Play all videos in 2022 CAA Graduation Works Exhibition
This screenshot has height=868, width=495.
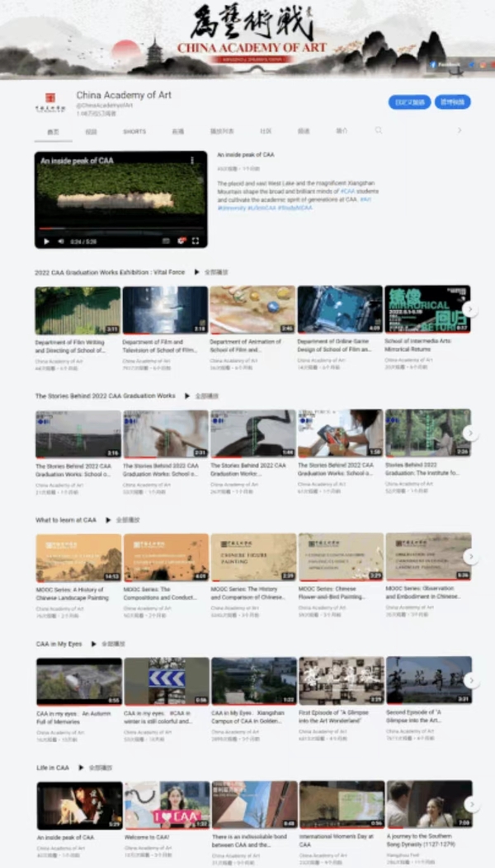point(211,271)
